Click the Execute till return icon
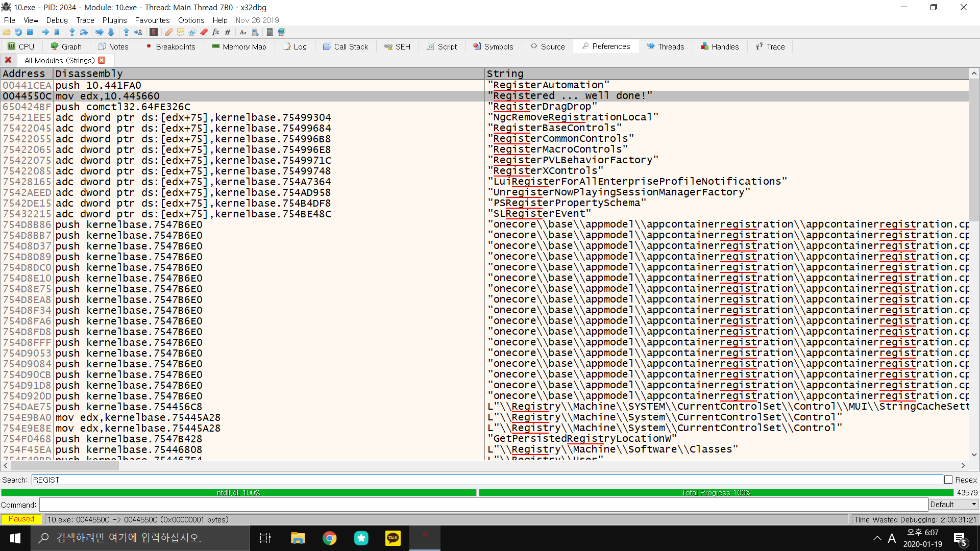 coord(127,32)
